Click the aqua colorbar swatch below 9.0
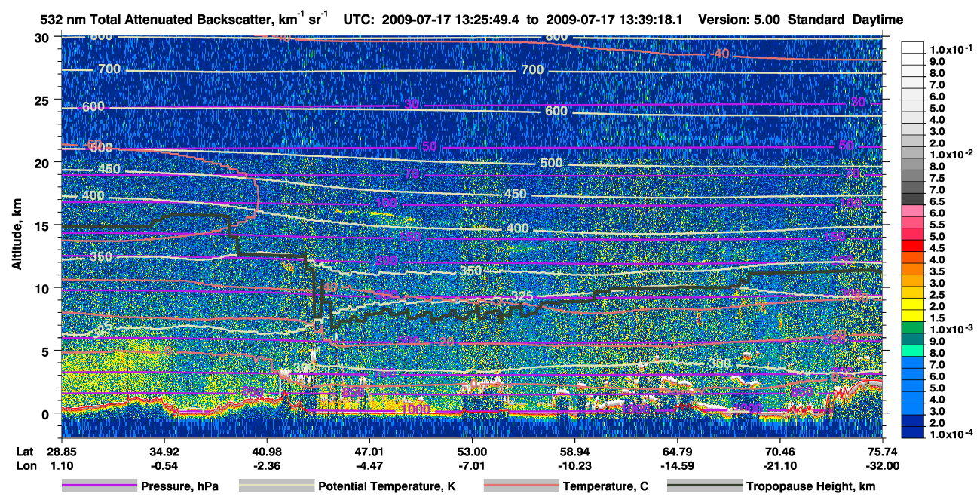 coord(912,351)
